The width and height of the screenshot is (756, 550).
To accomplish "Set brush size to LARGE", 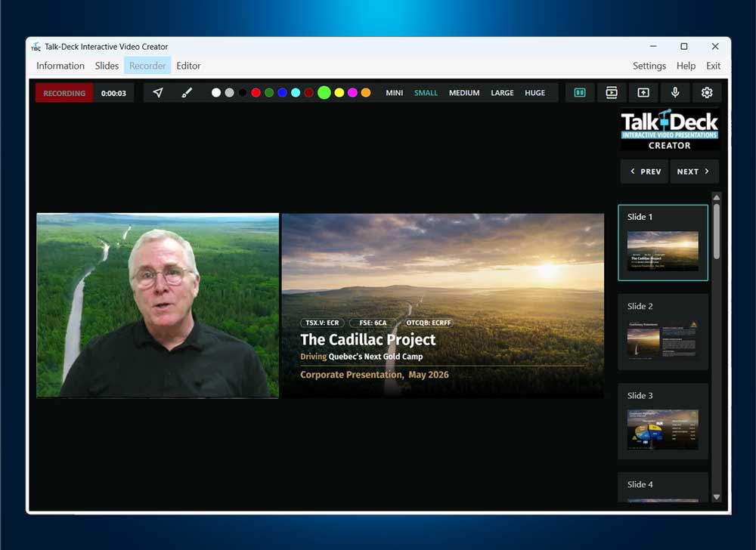I will pyautogui.click(x=502, y=92).
